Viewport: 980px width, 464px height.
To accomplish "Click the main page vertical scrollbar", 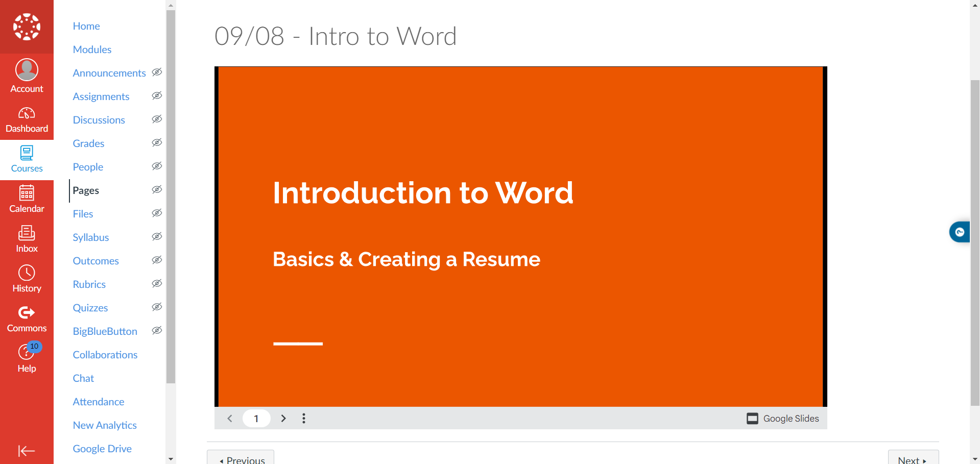I will (x=975, y=242).
